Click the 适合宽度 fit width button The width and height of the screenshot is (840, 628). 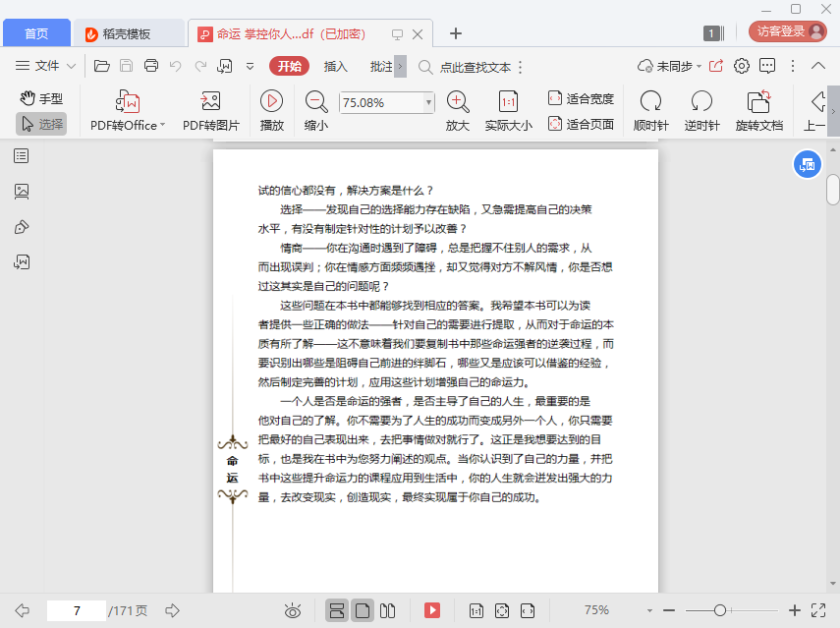tap(581, 98)
